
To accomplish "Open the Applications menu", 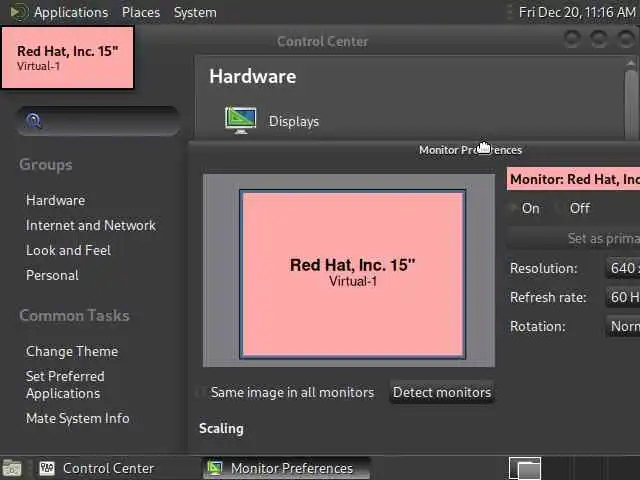I will [71, 12].
